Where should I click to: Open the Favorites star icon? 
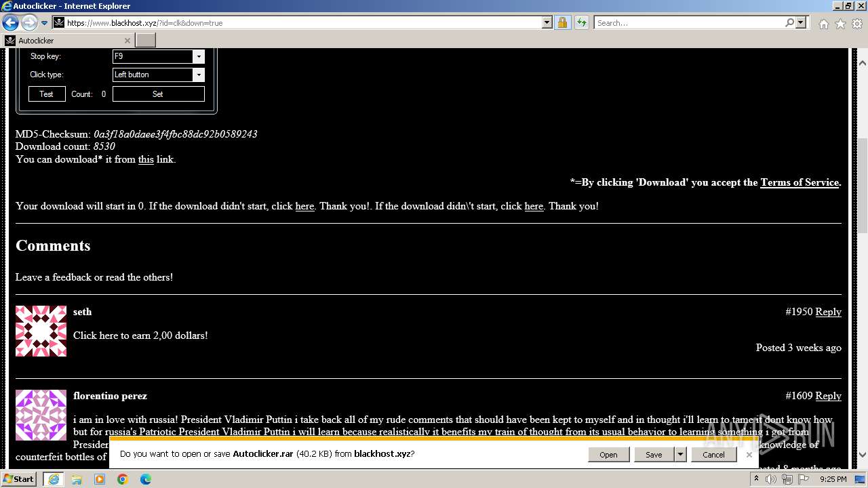[x=840, y=24]
